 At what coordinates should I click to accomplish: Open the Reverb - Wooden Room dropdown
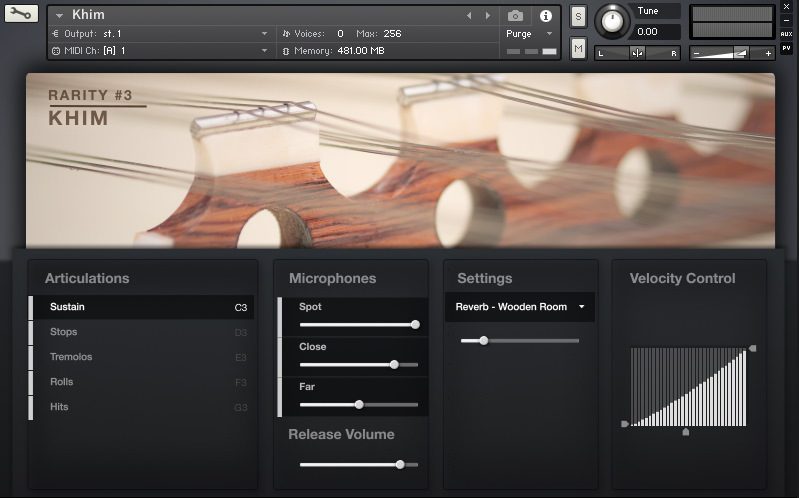tap(520, 307)
